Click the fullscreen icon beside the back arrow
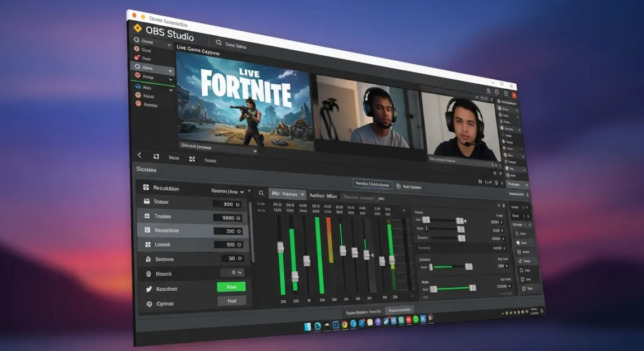Screen dimensions: 644x351 click(156, 156)
